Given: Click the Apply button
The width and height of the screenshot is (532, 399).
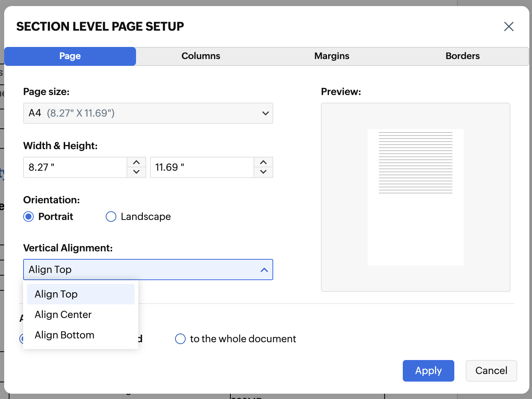Looking at the screenshot, I should [428, 371].
